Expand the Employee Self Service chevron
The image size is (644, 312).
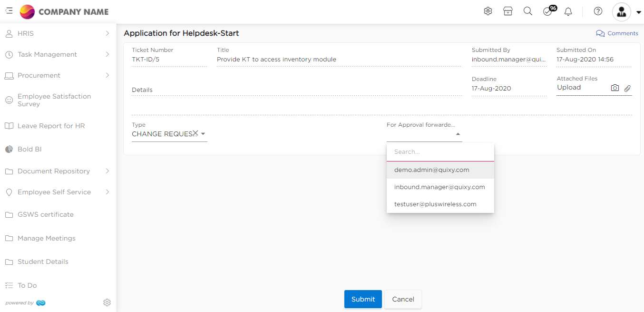click(x=107, y=192)
